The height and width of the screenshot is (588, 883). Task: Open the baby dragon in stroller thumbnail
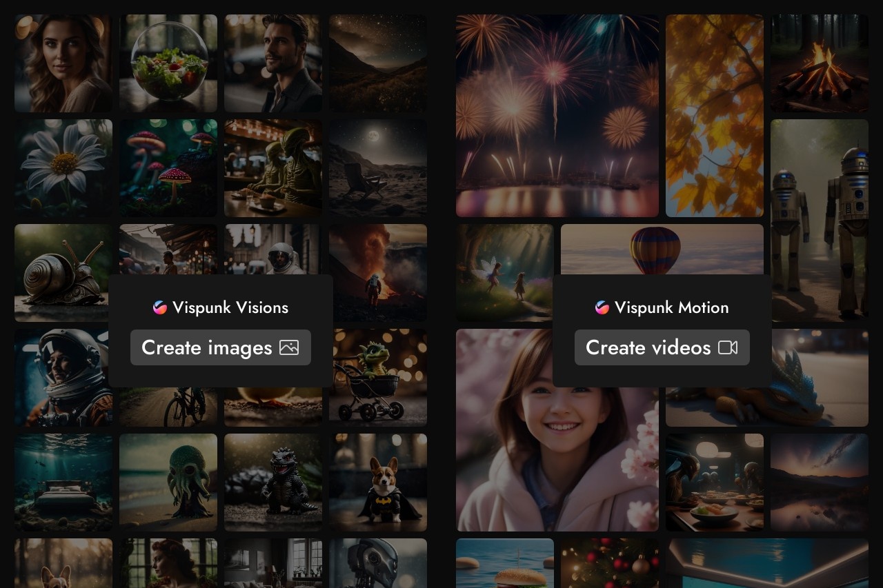379,378
